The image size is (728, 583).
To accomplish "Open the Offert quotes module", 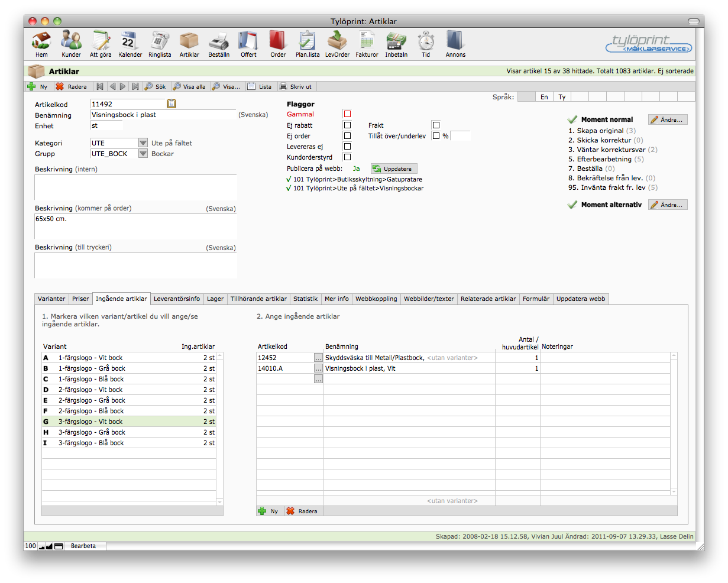I will coord(248,44).
